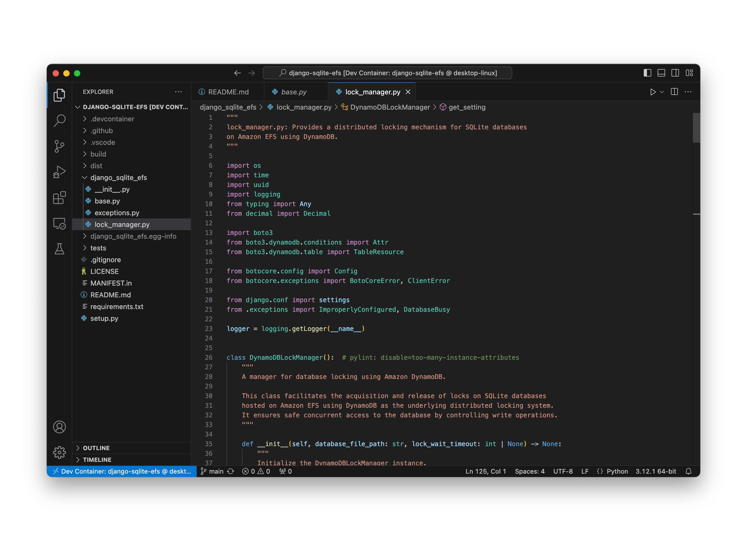Customize layout icon in title bar
Screen dimensions: 747x560
(x=689, y=73)
